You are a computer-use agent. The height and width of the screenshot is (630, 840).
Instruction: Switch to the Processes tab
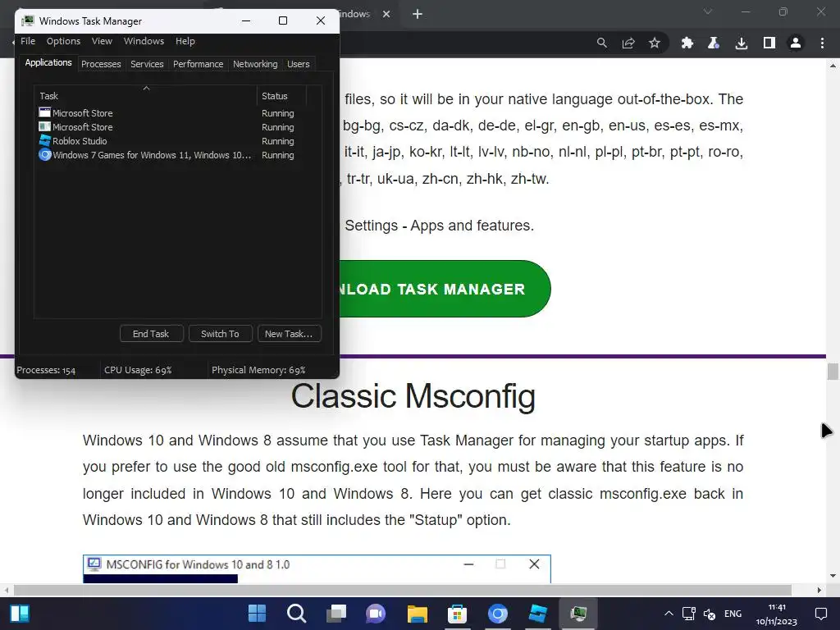(101, 64)
